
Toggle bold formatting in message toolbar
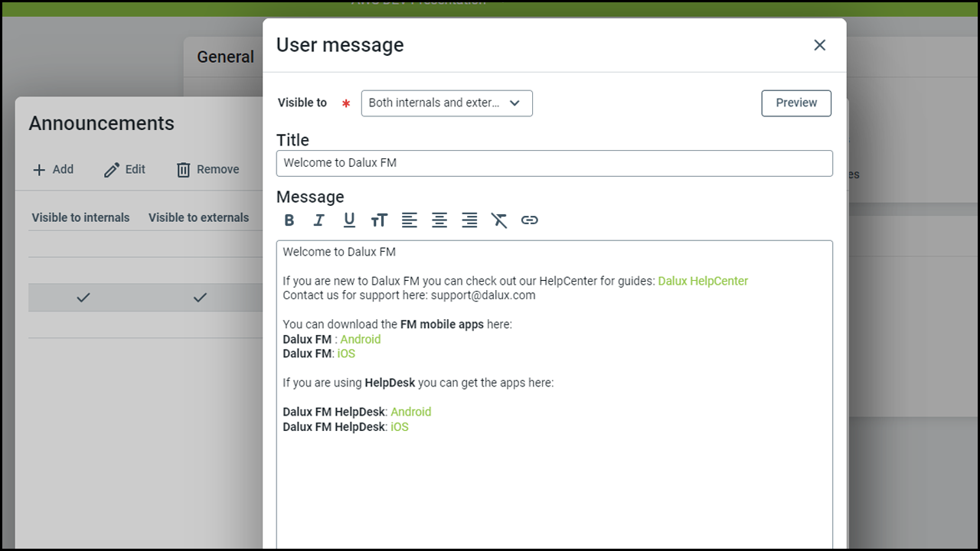tap(289, 220)
